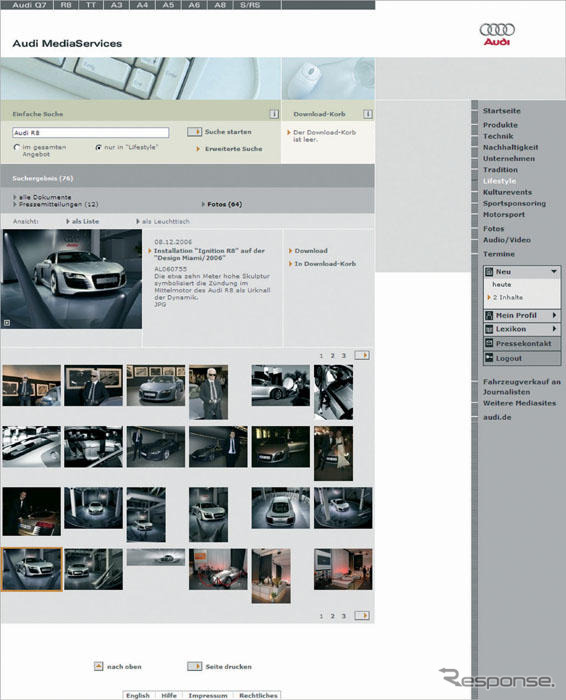
Task: Open the Download-Korb info icon
Action: [x=367, y=114]
